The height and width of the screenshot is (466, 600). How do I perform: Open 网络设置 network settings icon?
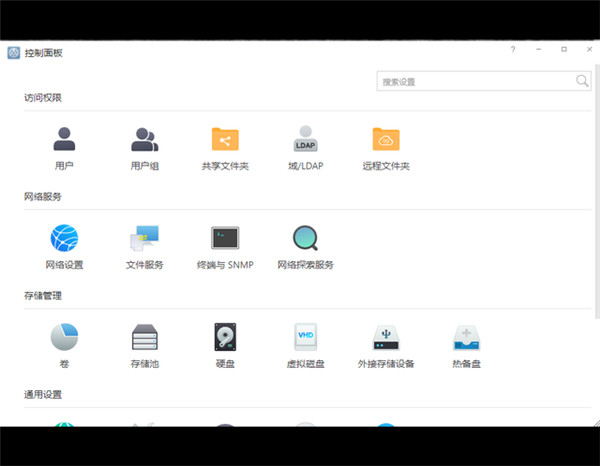coord(64,238)
